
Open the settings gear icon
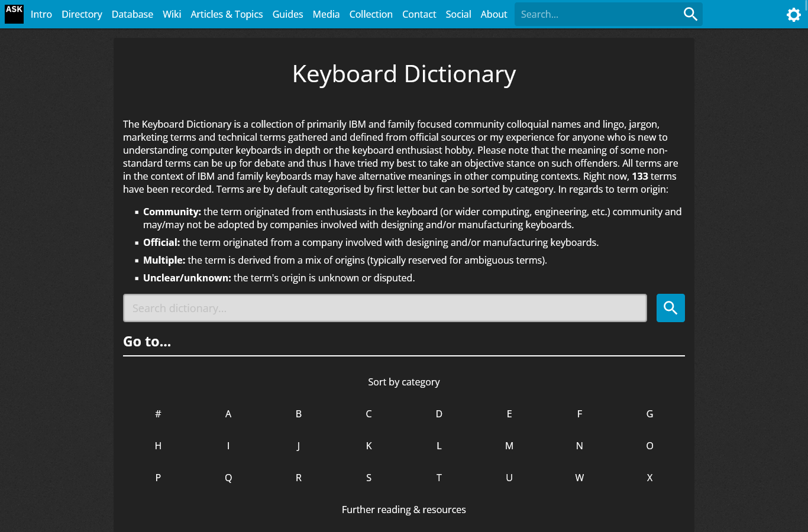pos(794,15)
